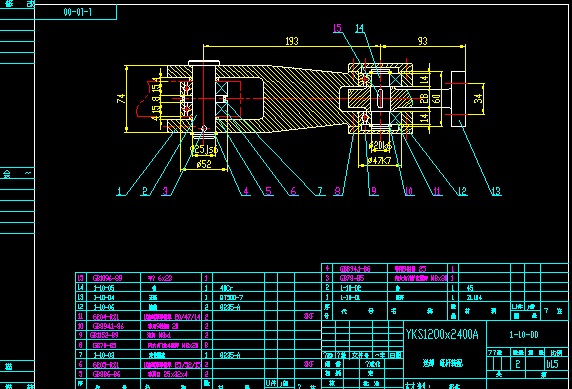Pick cyan balloon label 13
The height and width of the screenshot is (389, 572).
click(496, 191)
